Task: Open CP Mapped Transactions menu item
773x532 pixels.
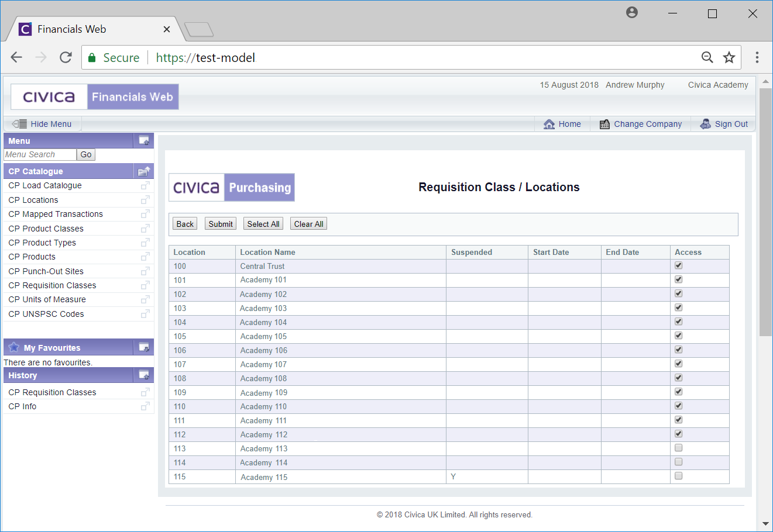Action: coord(56,214)
